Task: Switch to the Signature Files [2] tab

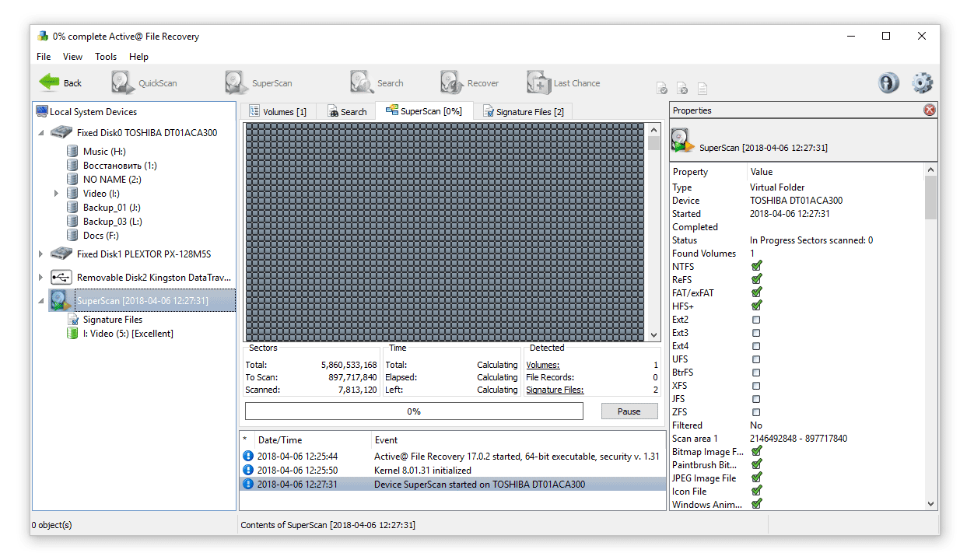Action: [x=523, y=112]
